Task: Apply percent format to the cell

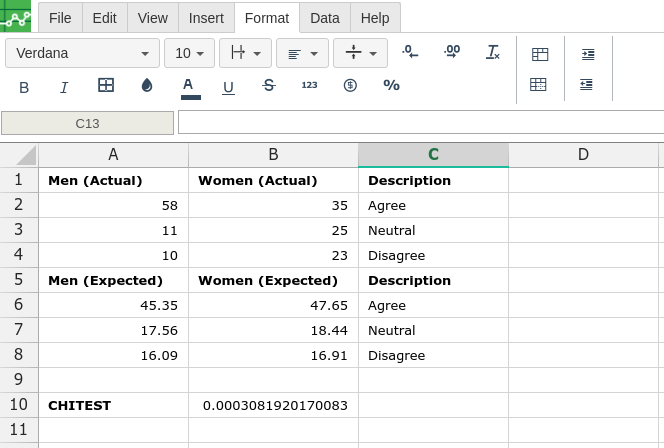Action: (391, 86)
